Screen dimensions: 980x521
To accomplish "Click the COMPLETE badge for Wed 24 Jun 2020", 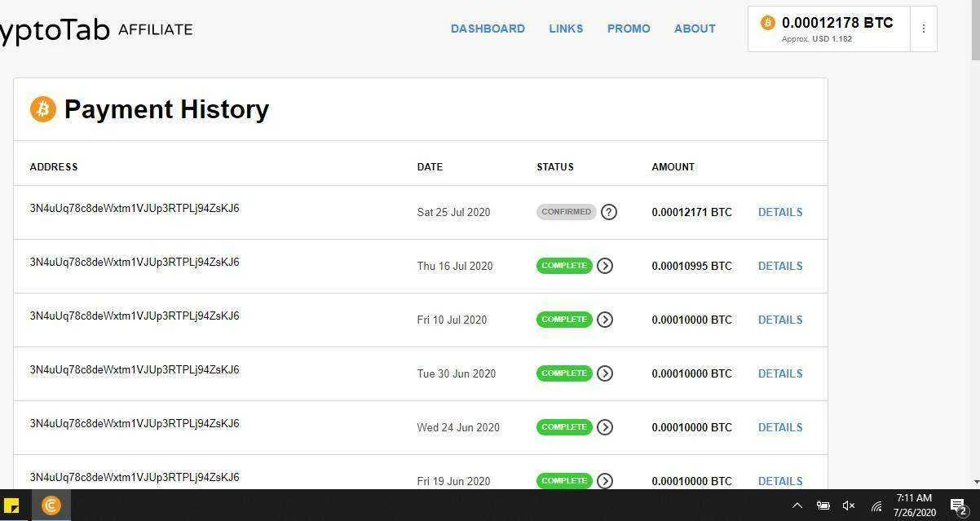I will [564, 427].
